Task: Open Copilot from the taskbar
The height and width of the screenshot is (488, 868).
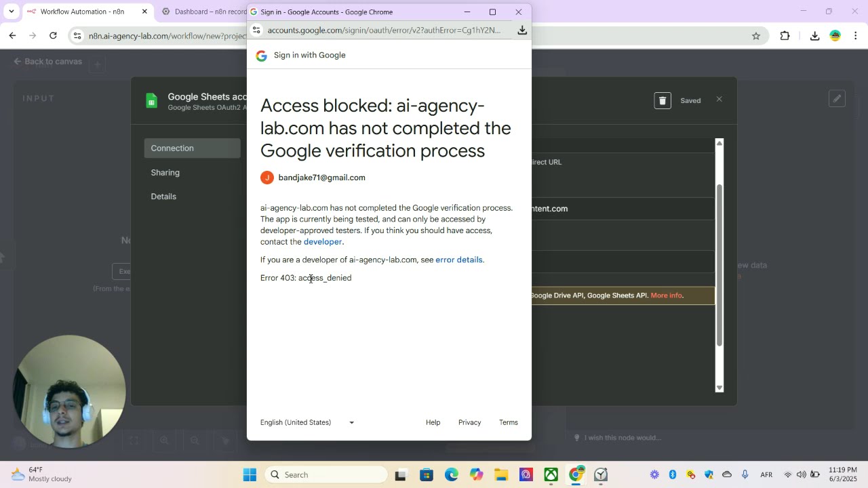Action: (477, 474)
